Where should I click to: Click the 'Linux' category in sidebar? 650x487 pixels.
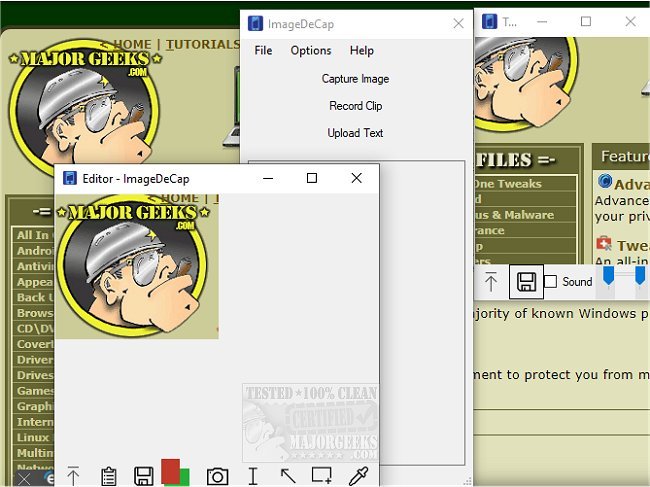tap(33, 438)
